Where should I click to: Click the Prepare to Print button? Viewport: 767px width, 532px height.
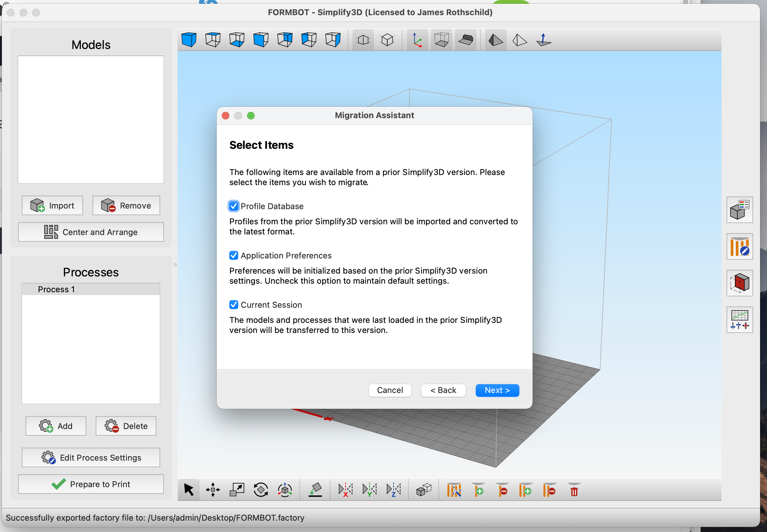91,484
